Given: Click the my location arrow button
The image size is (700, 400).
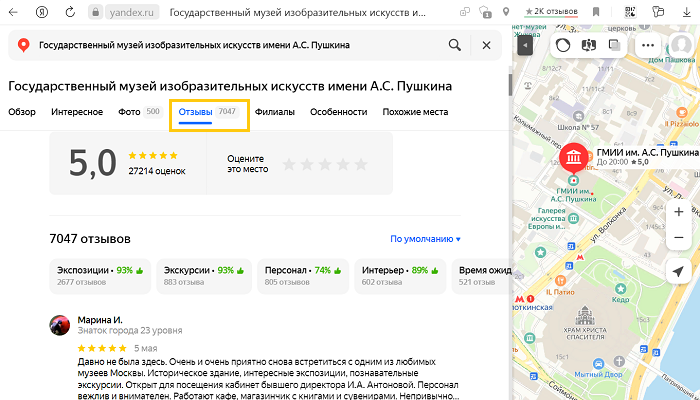Looking at the screenshot, I should click(679, 272).
